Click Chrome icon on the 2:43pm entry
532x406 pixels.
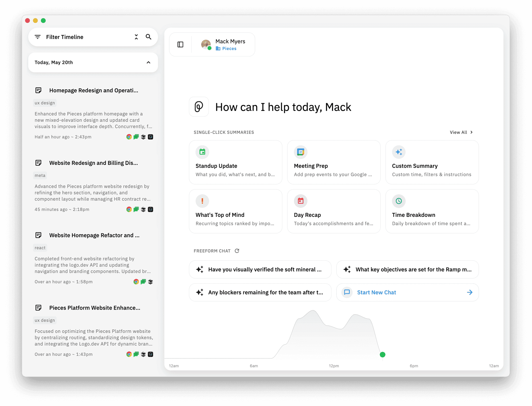(129, 137)
